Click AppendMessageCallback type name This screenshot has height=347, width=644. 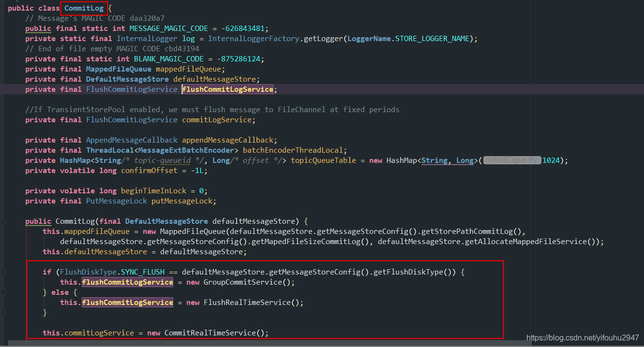pyautogui.click(x=132, y=140)
